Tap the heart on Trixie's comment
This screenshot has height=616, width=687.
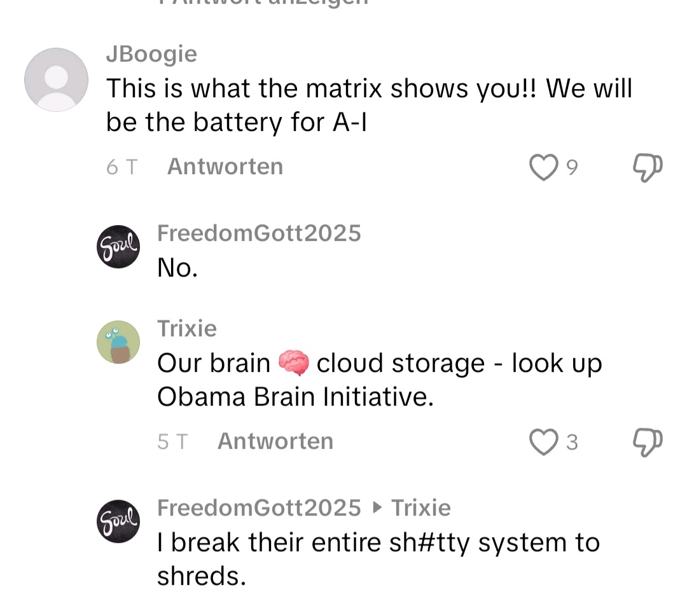tap(543, 442)
